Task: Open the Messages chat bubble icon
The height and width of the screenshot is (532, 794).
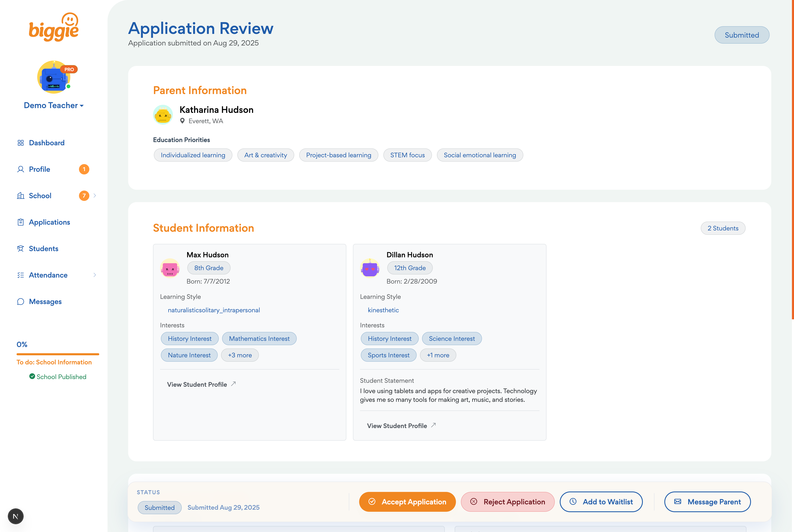Action: coord(20,301)
